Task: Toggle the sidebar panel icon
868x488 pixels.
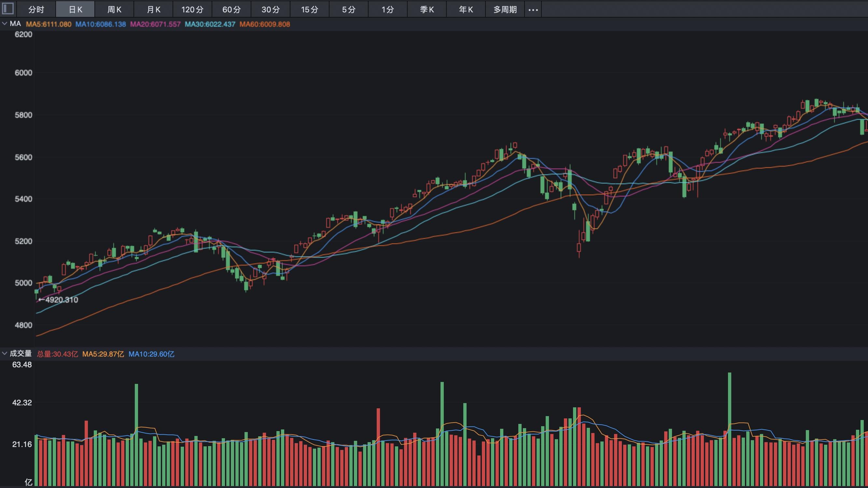Action: pos(8,9)
